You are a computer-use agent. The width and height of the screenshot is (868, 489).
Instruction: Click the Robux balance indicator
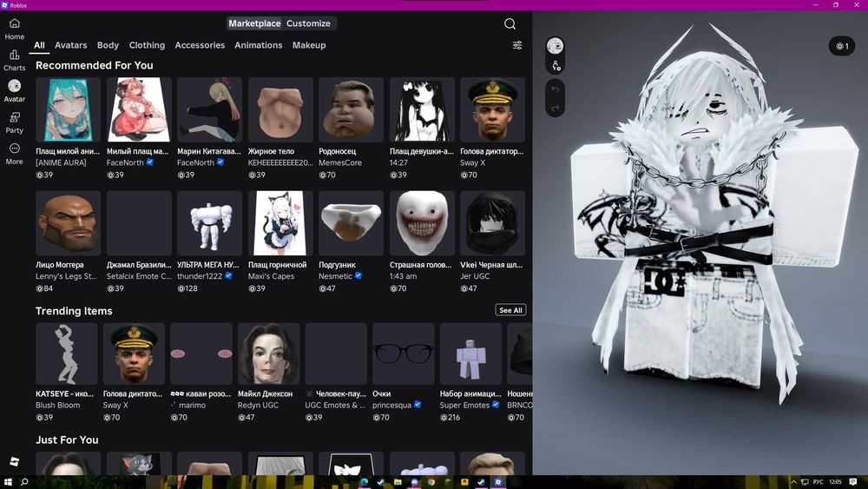pos(842,46)
